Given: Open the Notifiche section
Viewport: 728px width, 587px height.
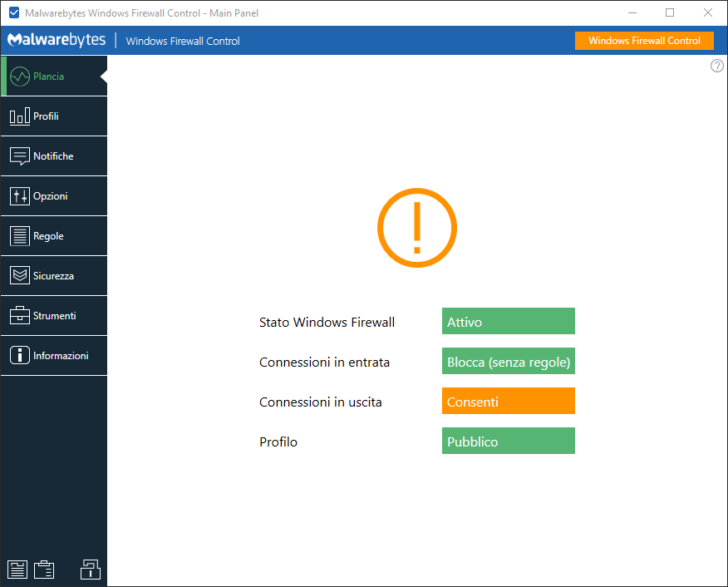Looking at the screenshot, I should (54, 156).
